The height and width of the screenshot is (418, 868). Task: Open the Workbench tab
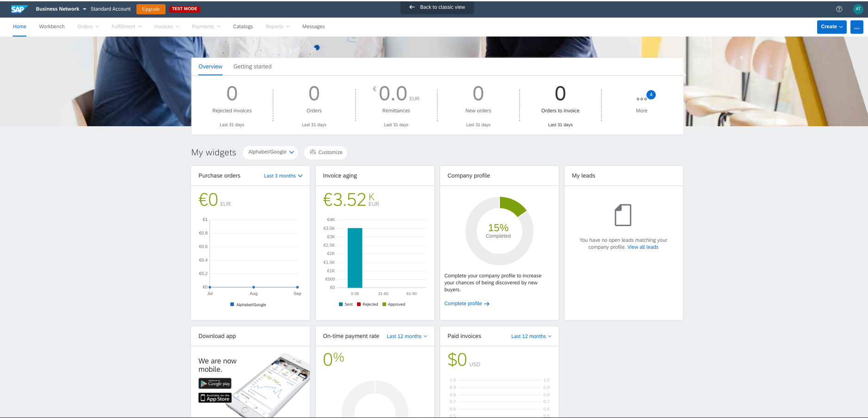point(52,27)
